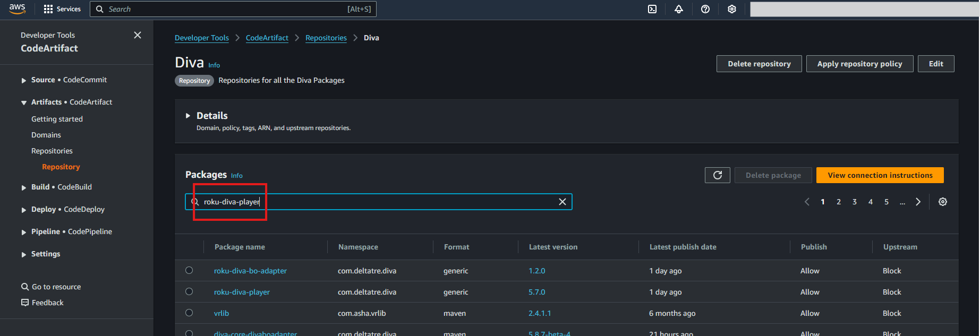Viewport: 980px width, 336px height.
Task: Open the Services grid menu
Action: (62, 9)
